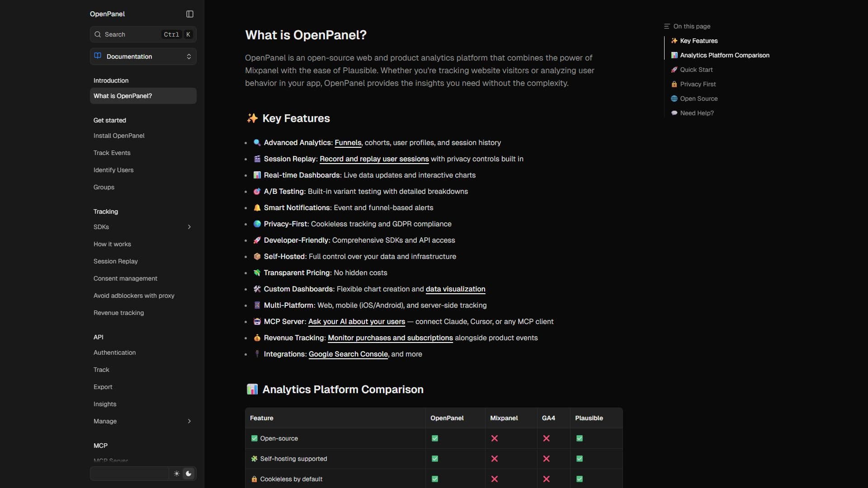Follow the Funnels link
The height and width of the screenshot is (488, 868).
pos(348,143)
